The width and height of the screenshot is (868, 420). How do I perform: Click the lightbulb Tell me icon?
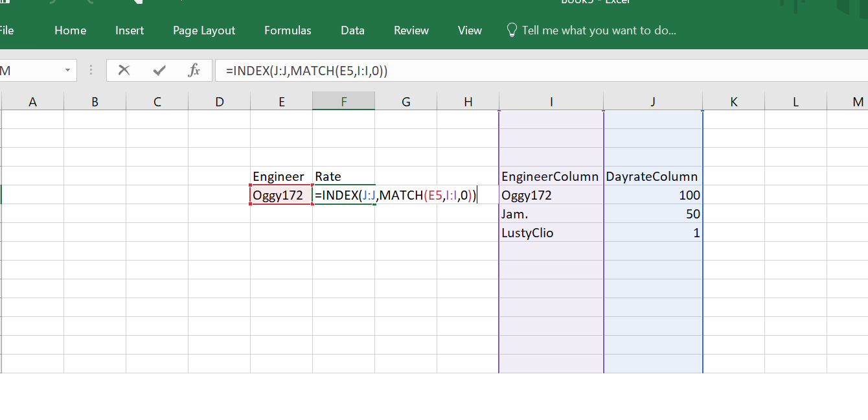pyautogui.click(x=512, y=30)
